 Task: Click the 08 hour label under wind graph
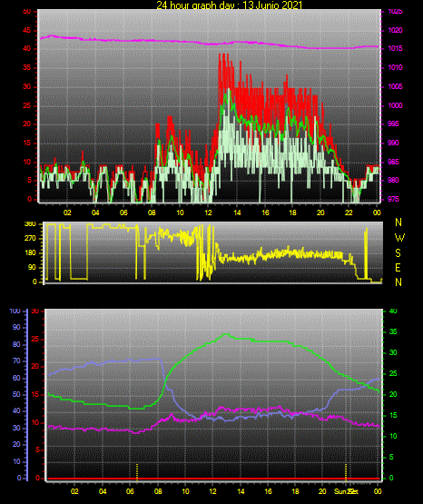tap(152, 212)
